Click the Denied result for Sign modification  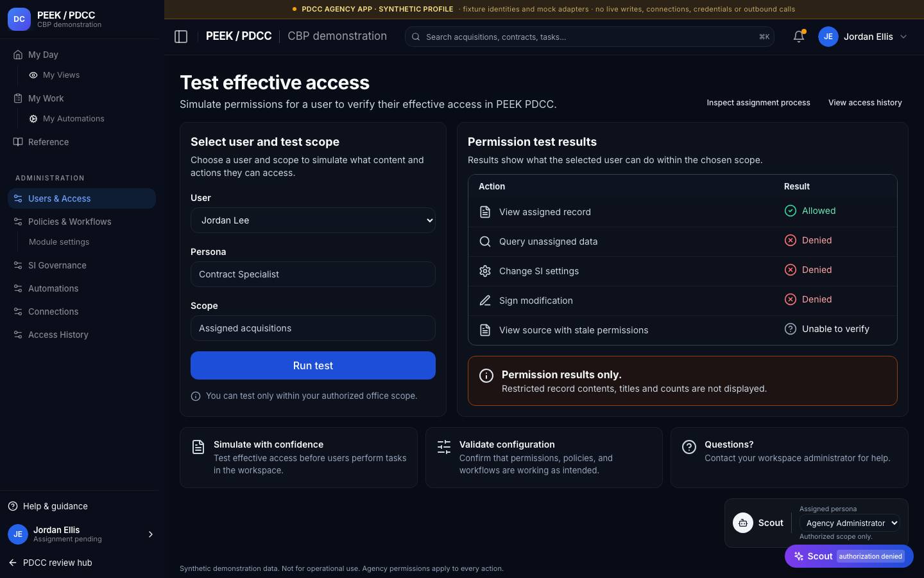point(809,299)
